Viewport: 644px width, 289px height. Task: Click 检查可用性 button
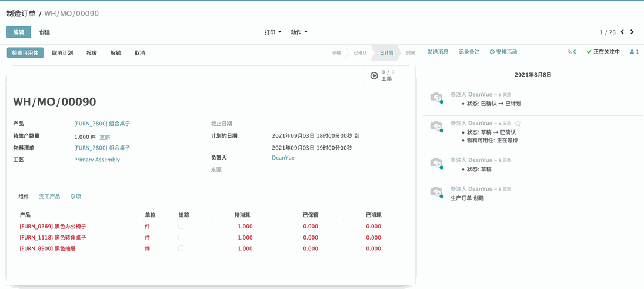tap(25, 52)
